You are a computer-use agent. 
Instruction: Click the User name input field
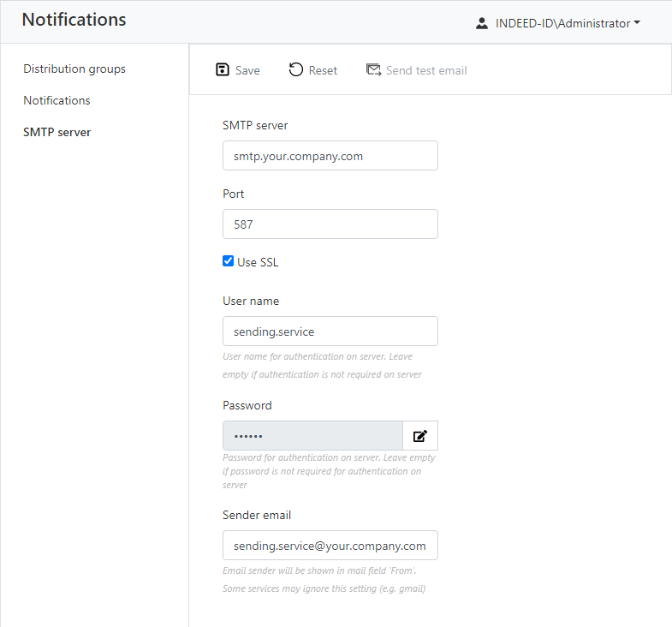pyautogui.click(x=330, y=331)
